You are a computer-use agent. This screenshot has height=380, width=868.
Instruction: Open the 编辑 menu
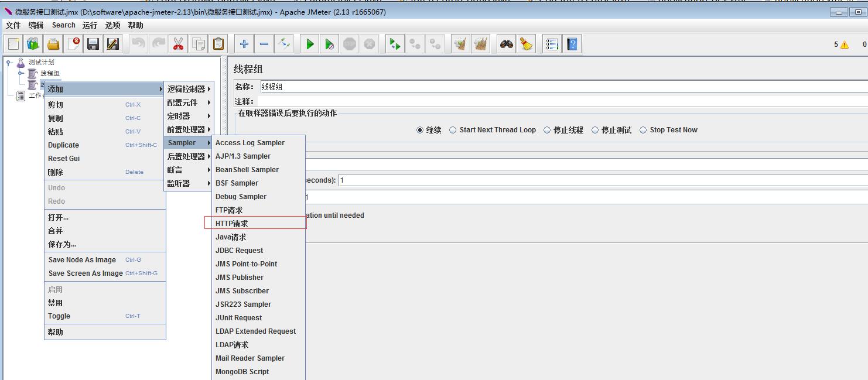[36, 25]
